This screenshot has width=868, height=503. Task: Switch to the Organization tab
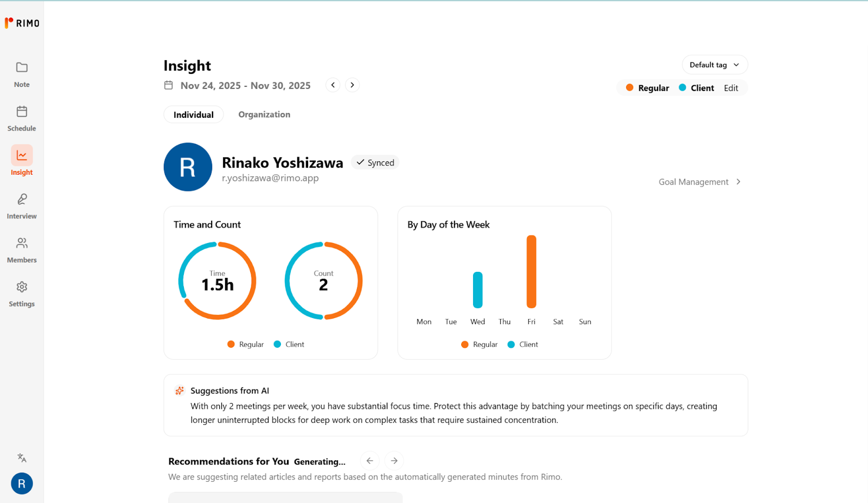tap(264, 114)
